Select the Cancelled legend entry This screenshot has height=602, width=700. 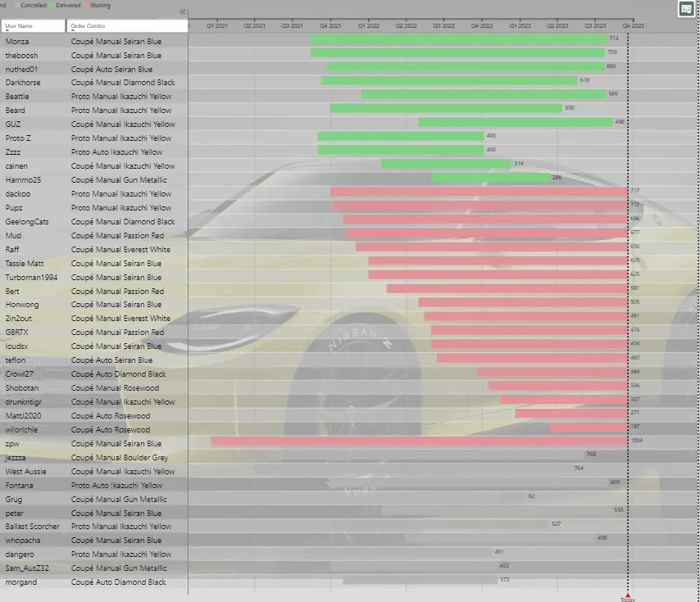[x=33, y=6]
